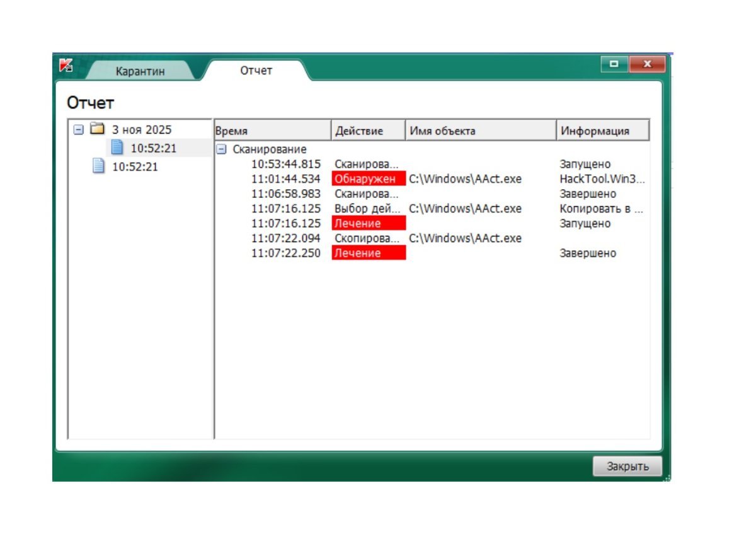
Task: Select the 11:07:22.250 time entry
Action: tap(286, 253)
